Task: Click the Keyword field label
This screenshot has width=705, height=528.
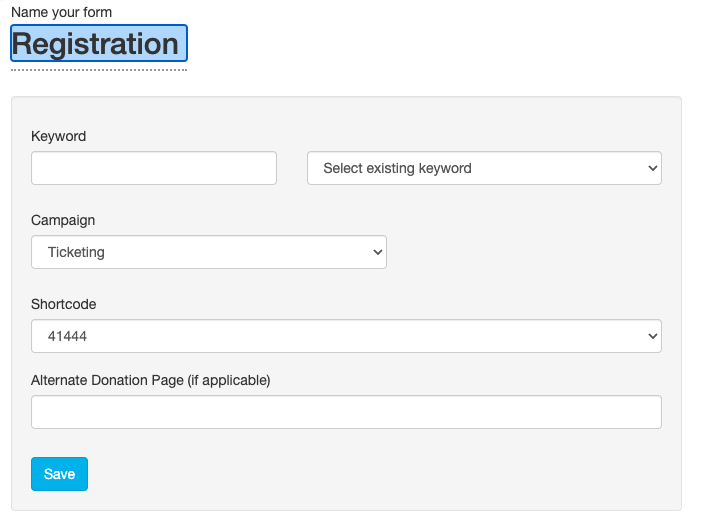Action: 59,136
